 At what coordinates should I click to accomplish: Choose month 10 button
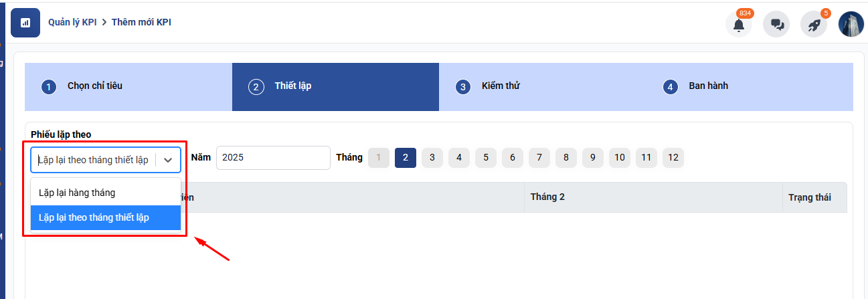point(620,158)
